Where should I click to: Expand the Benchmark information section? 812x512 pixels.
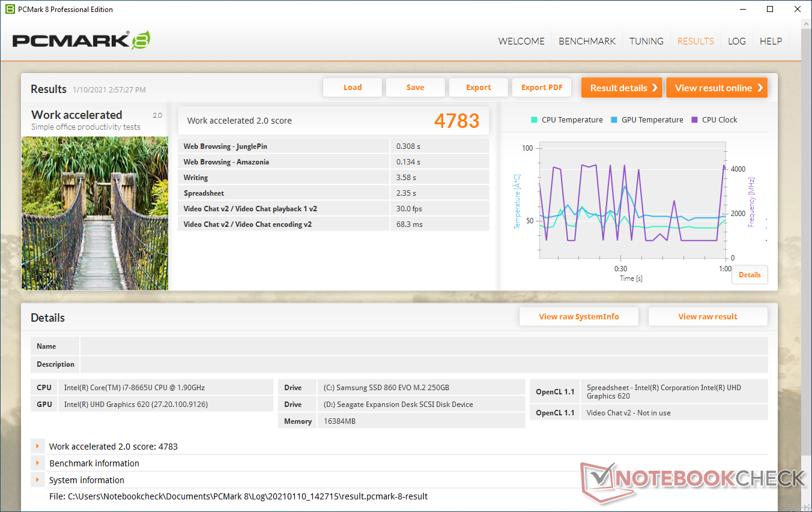click(x=38, y=463)
